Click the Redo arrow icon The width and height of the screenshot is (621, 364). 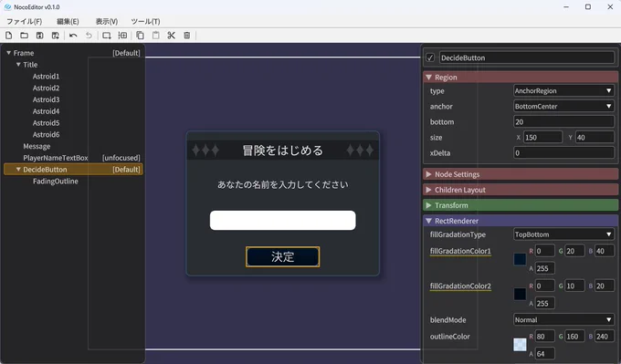(x=89, y=36)
